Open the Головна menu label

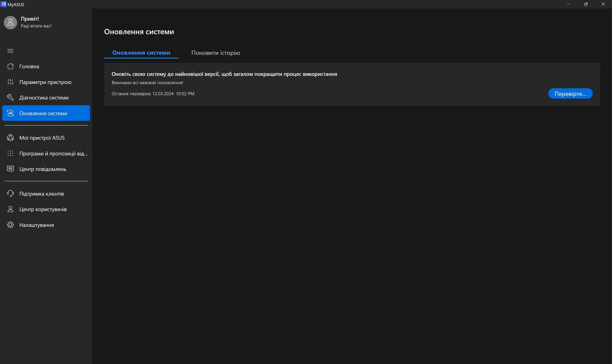29,67
